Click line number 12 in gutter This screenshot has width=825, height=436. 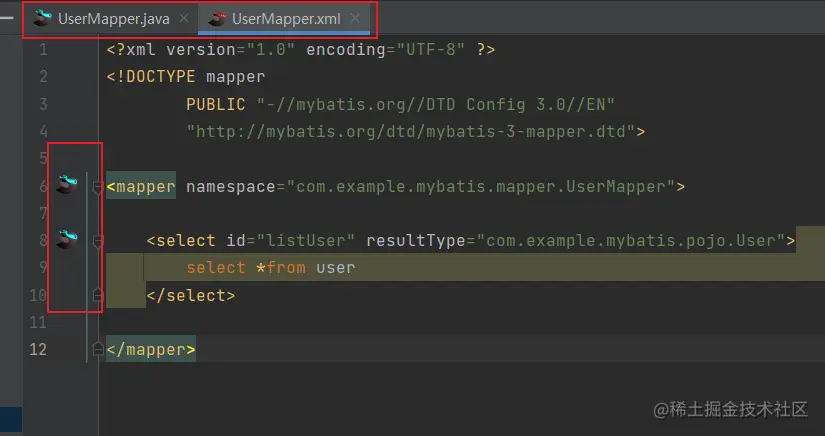point(38,349)
